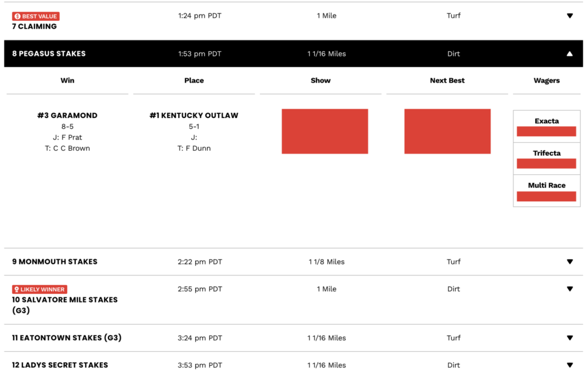Expand race 7 Claiming arrow
Image resolution: width=588 pixels, height=376 pixels.
click(570, 16)
